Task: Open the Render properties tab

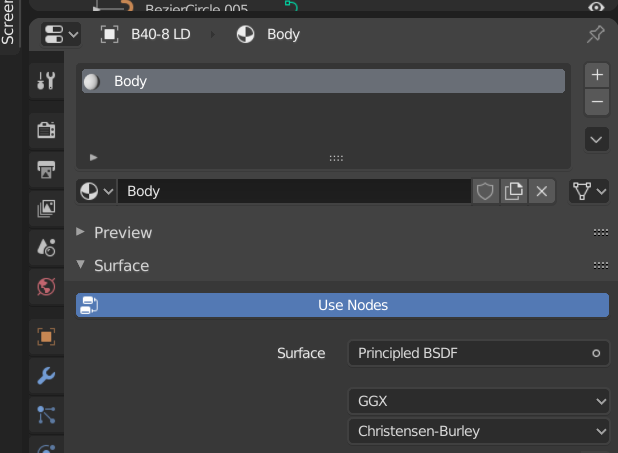Action: coord(45,129)
